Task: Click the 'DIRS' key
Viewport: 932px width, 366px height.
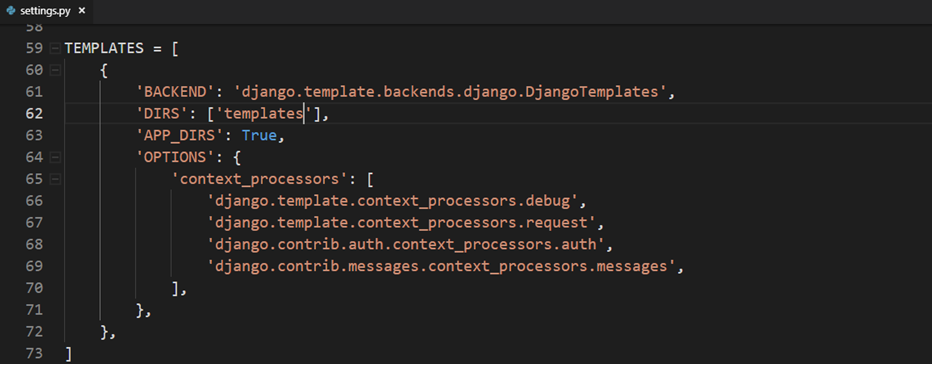Action: click(163, 113)
